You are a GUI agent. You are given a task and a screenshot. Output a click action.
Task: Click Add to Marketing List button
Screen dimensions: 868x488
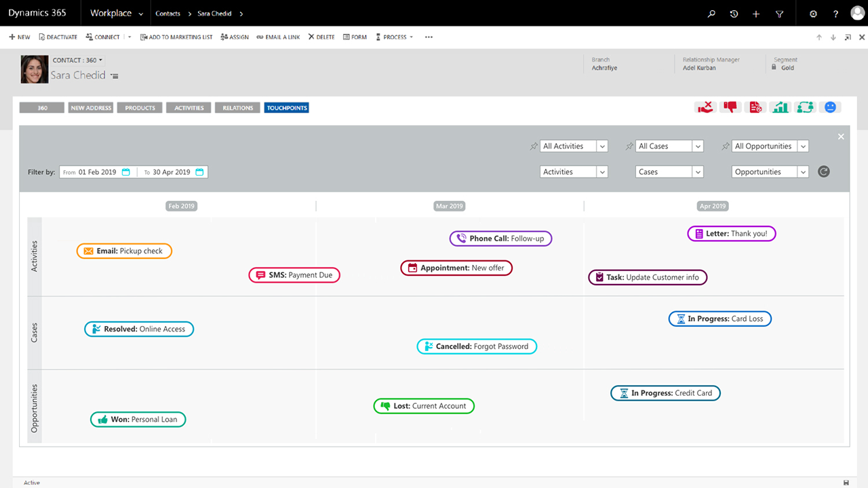pyautogui.click(x=176, y=37)
